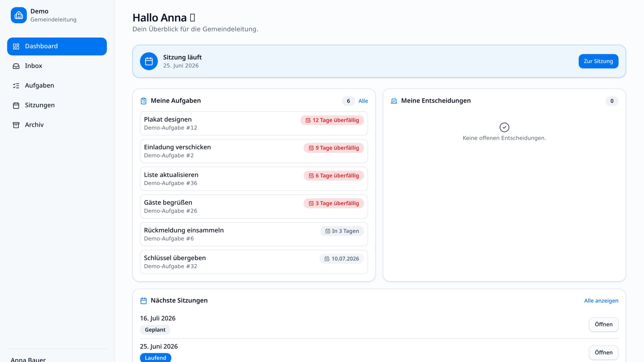644x362 pixels.
Task: Go to Inbox in the sidebar
Action: 57,66
